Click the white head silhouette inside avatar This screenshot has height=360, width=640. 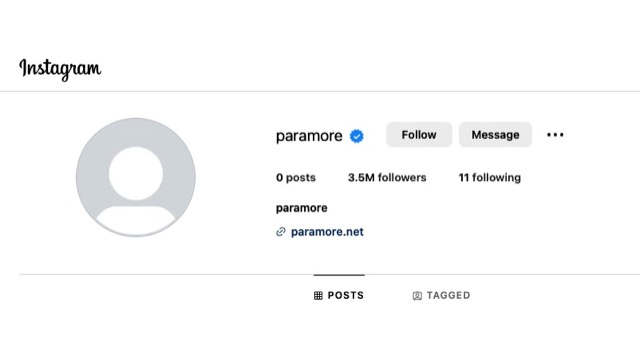(x=136, y=173)
